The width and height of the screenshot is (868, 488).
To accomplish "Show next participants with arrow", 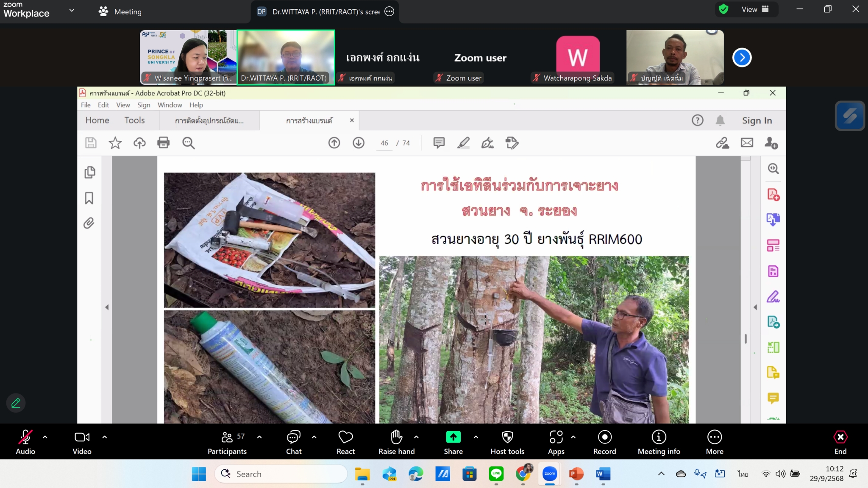I will 742,58.
